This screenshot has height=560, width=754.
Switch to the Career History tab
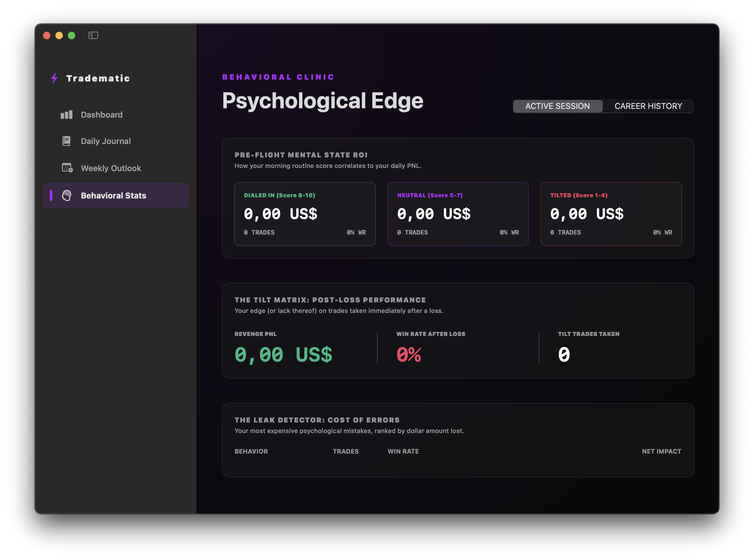648,106
